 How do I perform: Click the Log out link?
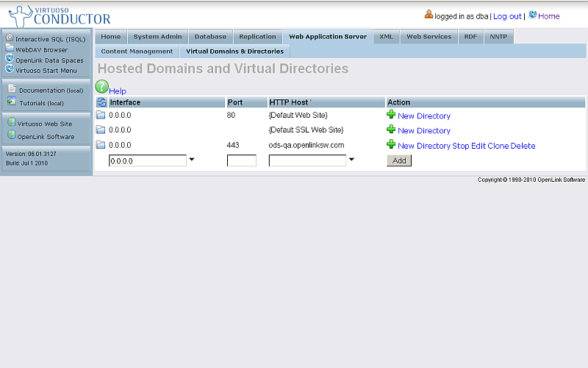tap(506, 16)
